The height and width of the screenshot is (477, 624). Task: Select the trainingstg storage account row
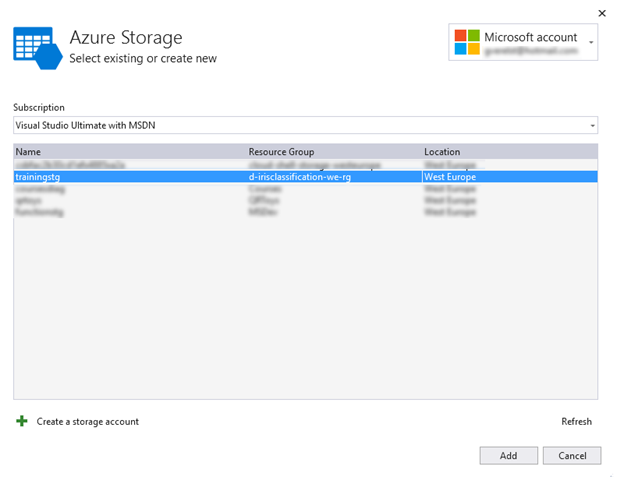(x=306, y=177)
